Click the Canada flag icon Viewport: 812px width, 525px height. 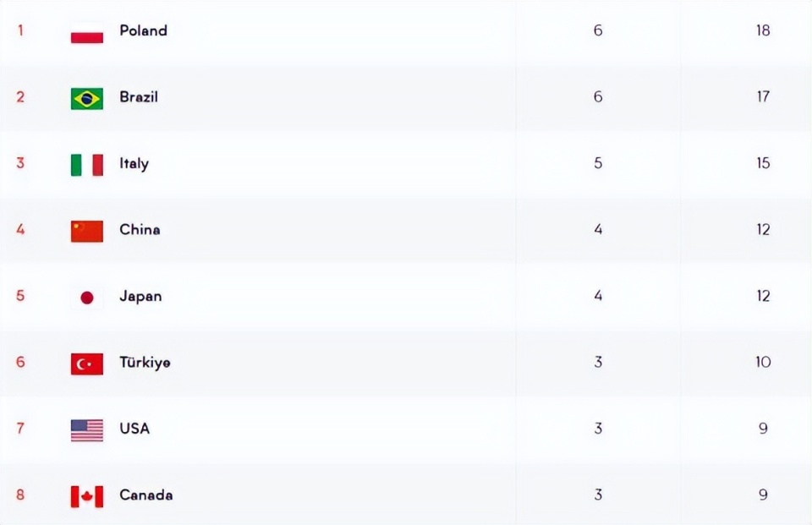(87, 496)
